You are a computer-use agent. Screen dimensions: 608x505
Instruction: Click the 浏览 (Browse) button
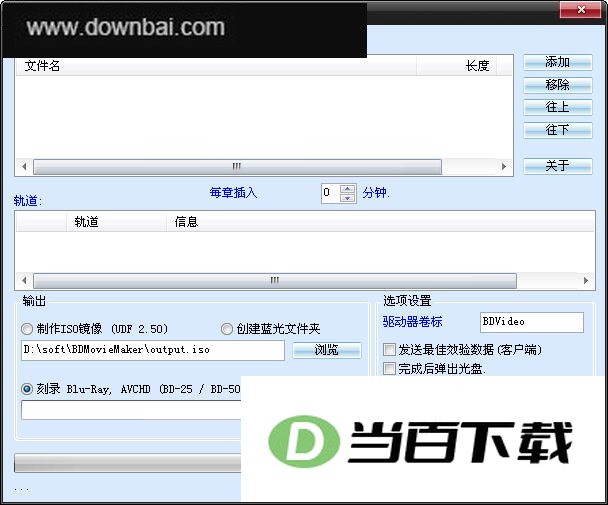[326, 350]
